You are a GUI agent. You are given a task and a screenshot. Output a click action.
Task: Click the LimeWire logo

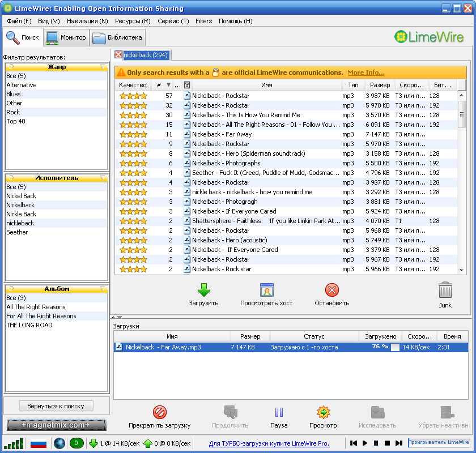point(429,37)
